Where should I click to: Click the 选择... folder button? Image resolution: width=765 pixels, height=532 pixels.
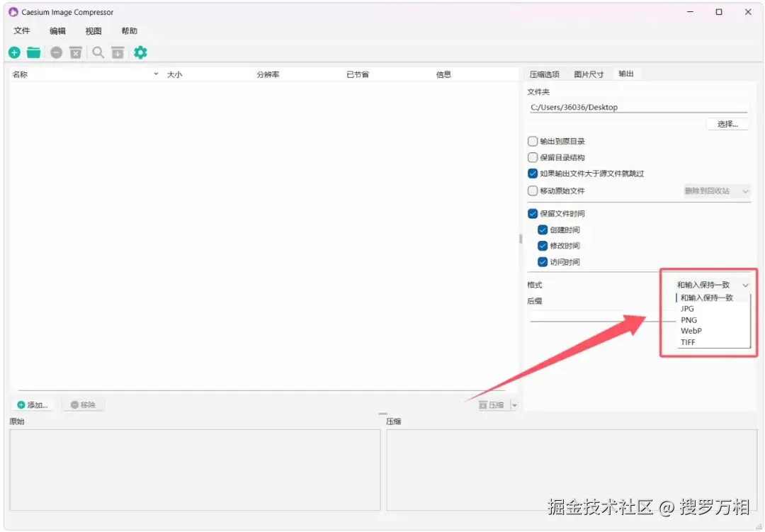pos(728,124)
